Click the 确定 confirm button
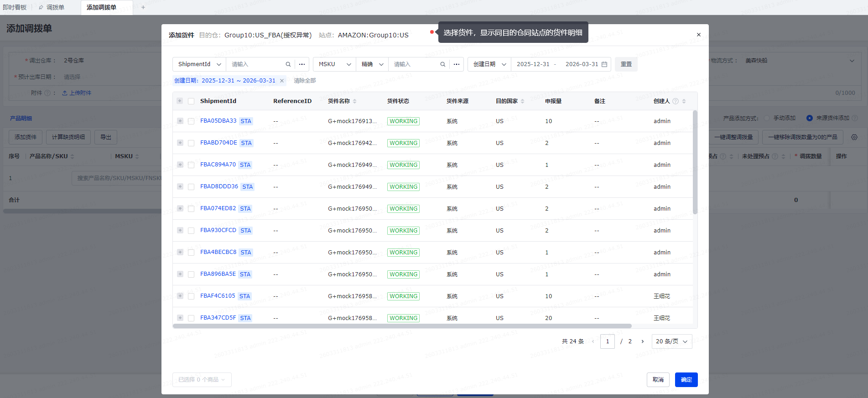This screenshot has width=868, height=398. point(686,380)
